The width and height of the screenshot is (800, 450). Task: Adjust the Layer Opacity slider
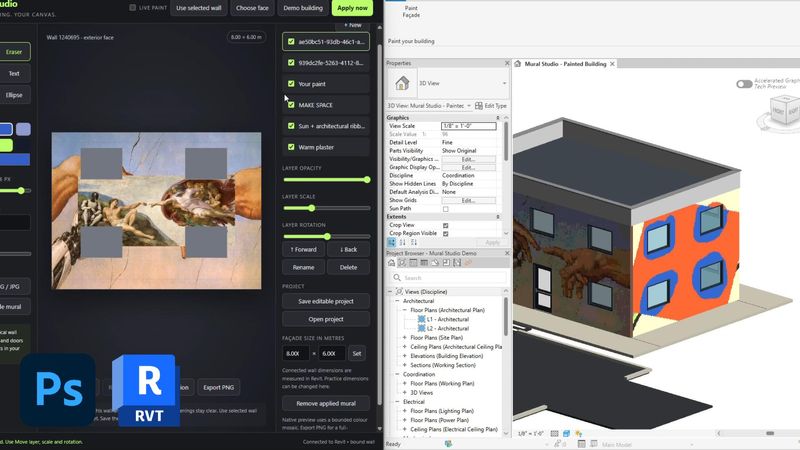pyautogui.click(x=327, y=180)
